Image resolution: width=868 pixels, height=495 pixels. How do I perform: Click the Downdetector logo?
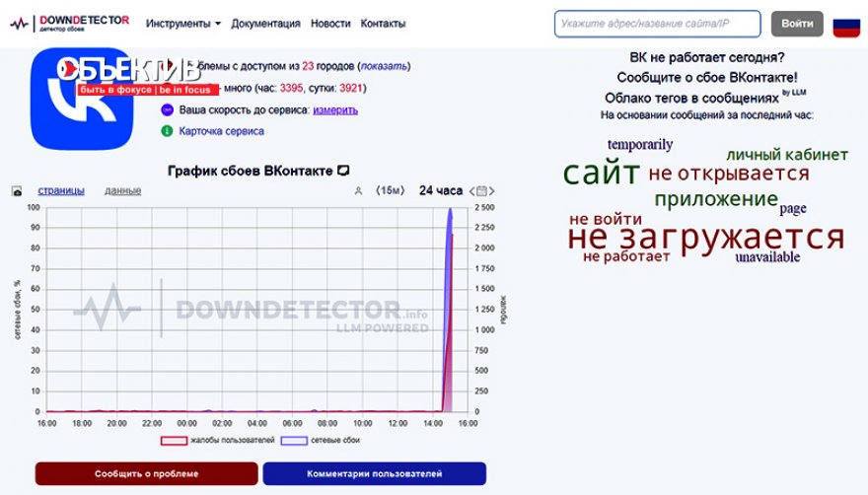coord(70,24)
